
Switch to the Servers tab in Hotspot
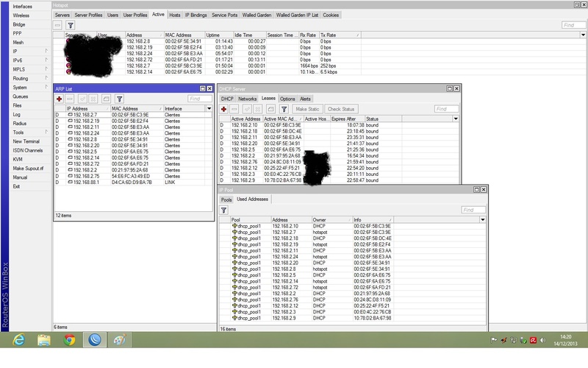(x=62, y=15)
